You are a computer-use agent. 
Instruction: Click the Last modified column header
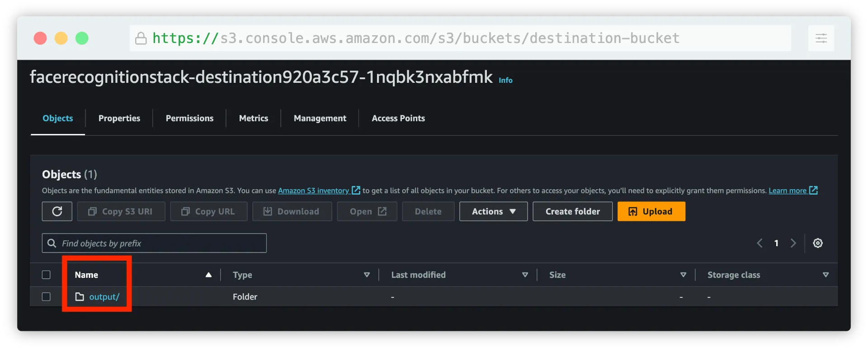point(418,275)
